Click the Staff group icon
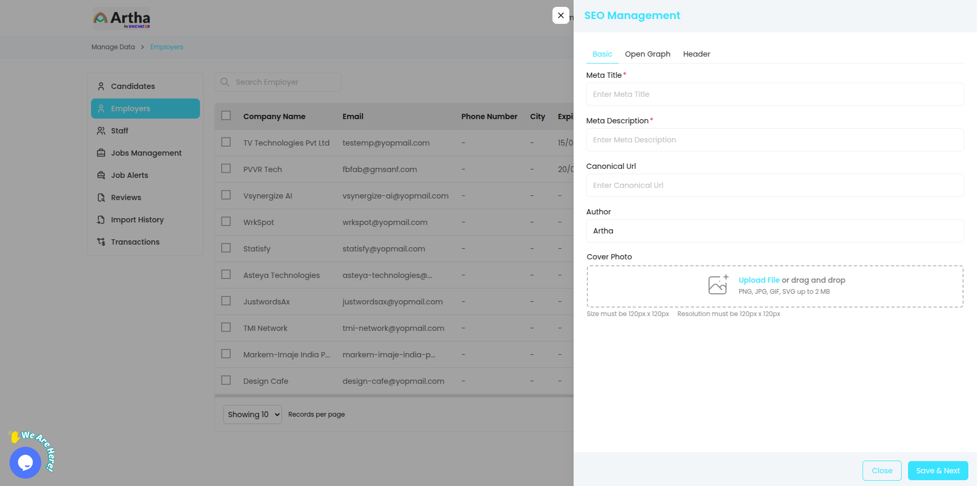The image size is (980, 486). pos(101,131)
